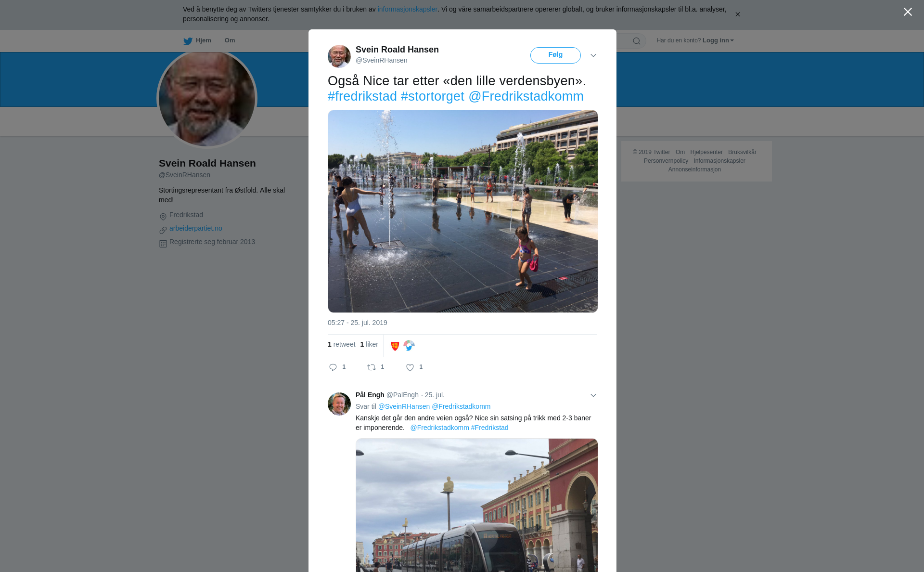Open the #stortorget hashtag link
Viewport: 924px width, 572px height.
(x=432, y=96)
